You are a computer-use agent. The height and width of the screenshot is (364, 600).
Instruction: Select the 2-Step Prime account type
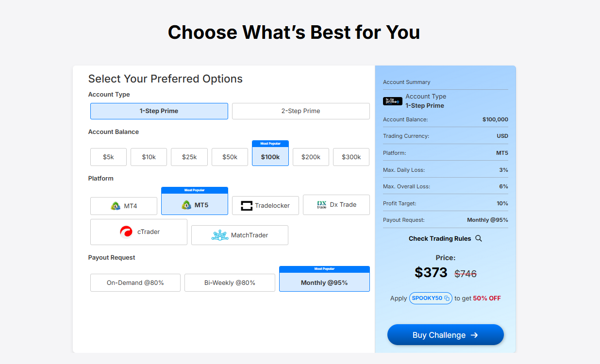pyautogui.click(x=300, y=111)
